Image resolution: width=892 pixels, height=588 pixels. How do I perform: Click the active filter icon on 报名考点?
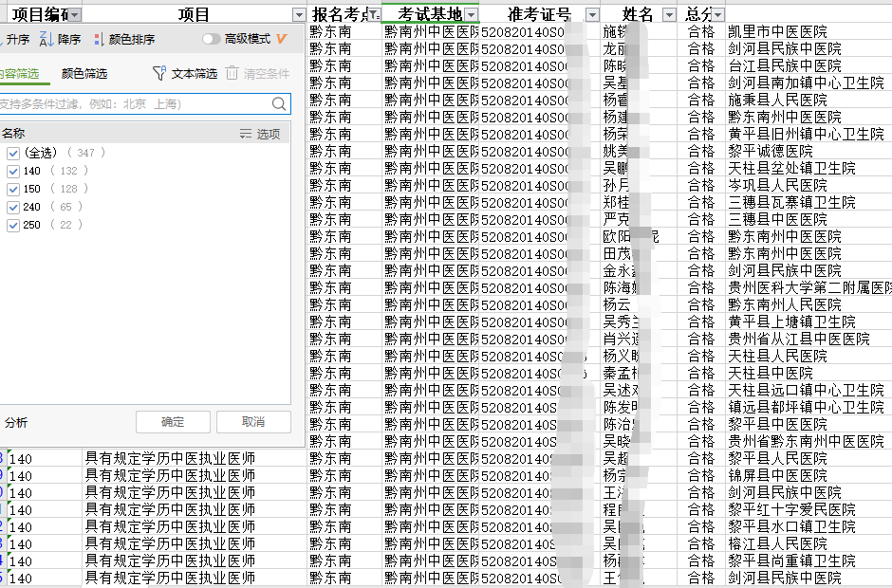point(373,14)
